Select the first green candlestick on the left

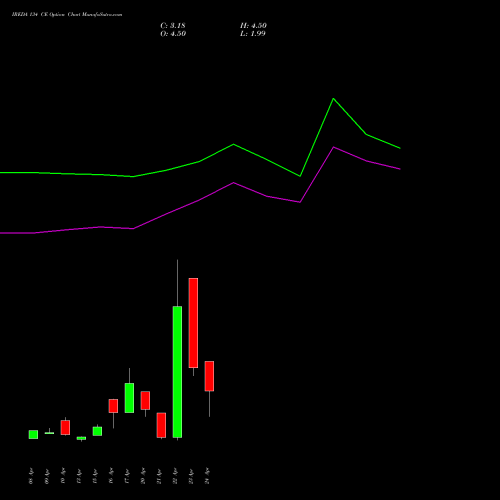[33, 434]
